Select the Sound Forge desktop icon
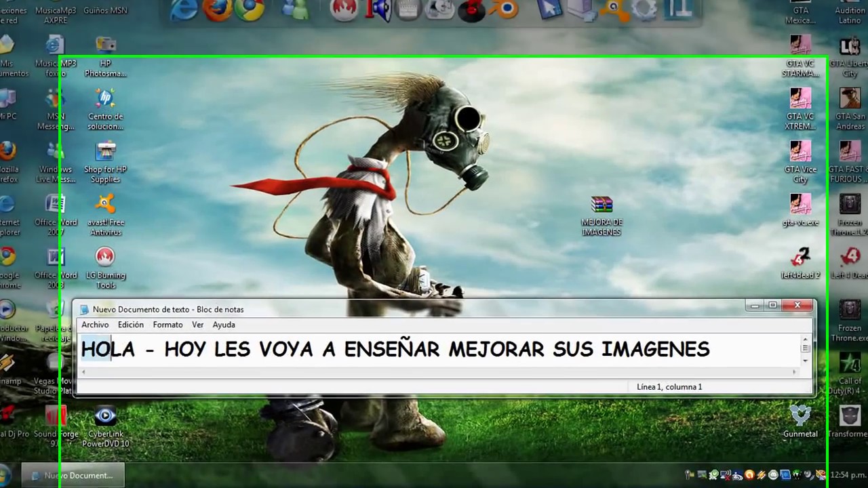This screenshot has width=868, height=488. pos(56,427)
